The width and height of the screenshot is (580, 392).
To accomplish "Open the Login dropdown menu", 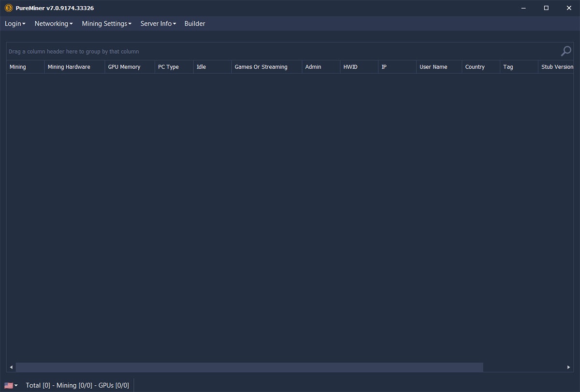I will [15, 24].
